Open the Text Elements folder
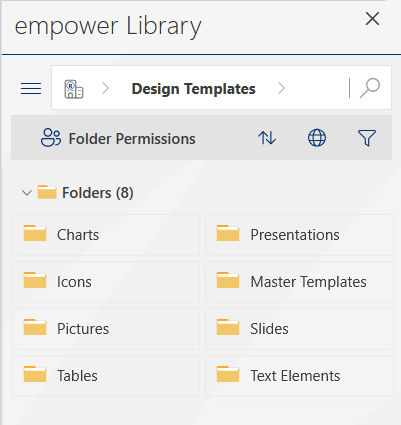 299,376
